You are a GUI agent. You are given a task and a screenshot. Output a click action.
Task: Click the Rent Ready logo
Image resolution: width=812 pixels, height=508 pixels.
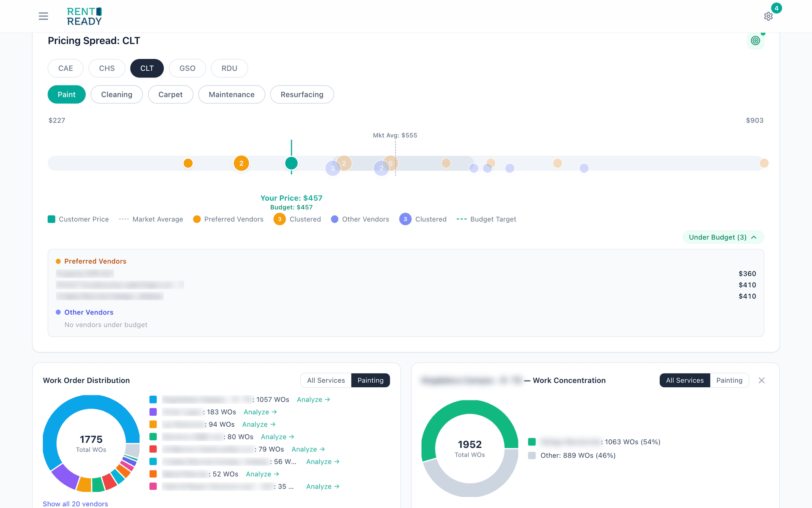(84, 16)
